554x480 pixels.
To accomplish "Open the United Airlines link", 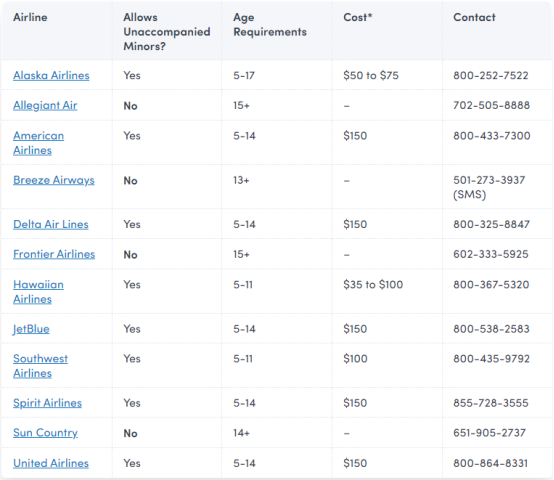I will (x=51, y=463).
